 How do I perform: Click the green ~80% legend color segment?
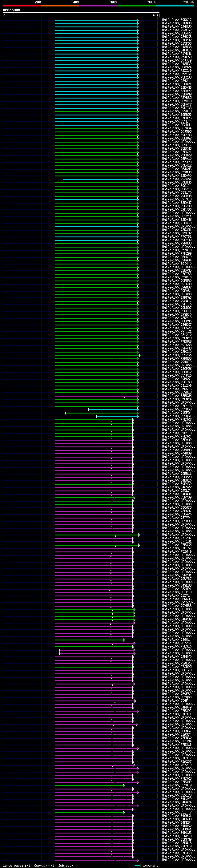(x=137, y=6)
